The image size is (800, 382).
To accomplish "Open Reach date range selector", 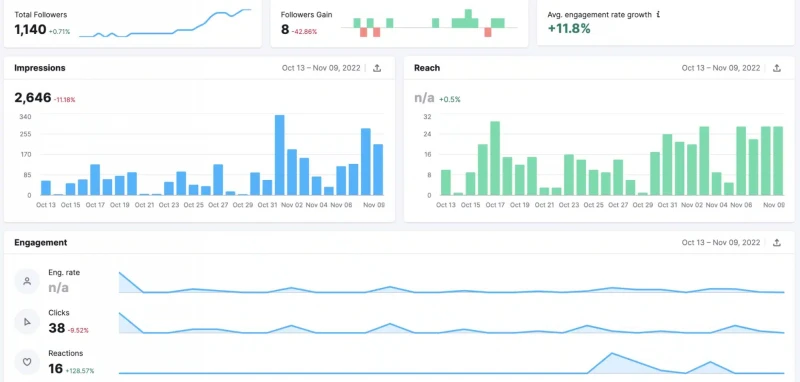I will point(721,68).
